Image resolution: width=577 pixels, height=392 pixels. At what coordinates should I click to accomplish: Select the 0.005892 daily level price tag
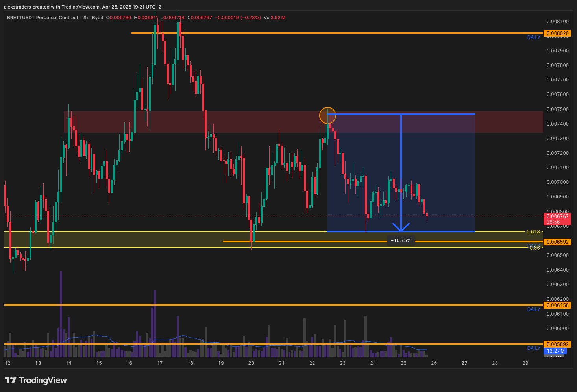pyautogui.click(x=557, y=344)
